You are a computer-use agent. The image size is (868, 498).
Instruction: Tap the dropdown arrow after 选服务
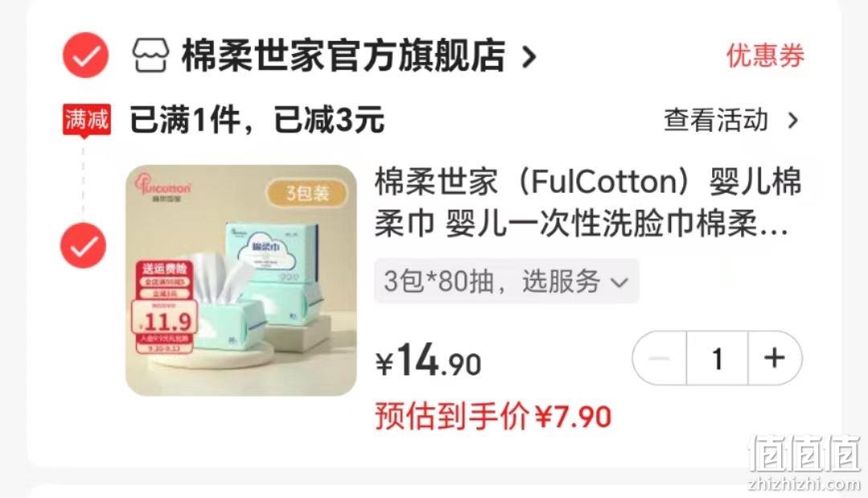(x=619, y=283)
